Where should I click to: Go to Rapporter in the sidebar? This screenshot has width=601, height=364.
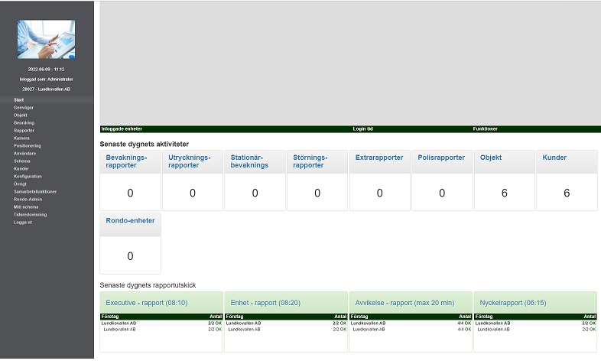tap(24, 130)
